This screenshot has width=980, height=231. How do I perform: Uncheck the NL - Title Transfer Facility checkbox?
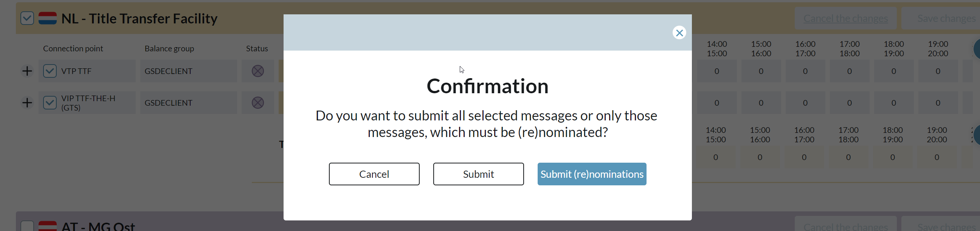point(26,18)
